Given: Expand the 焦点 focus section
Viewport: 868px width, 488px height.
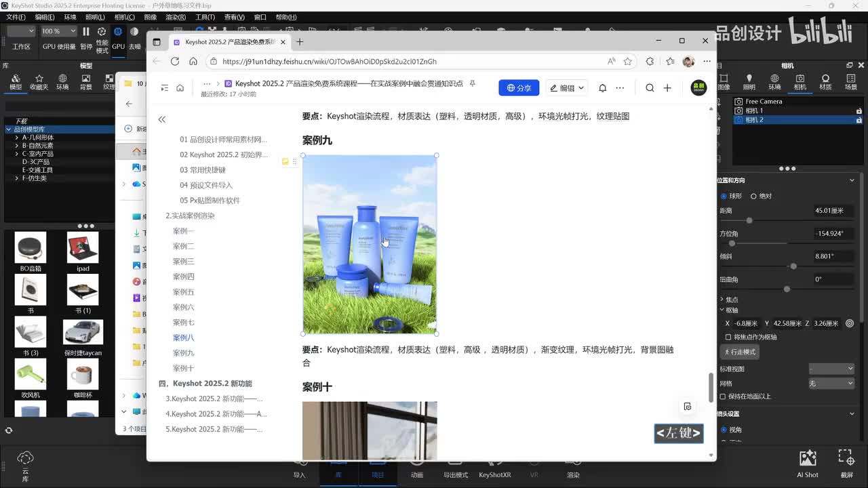Looking at the screenshot, I should (722, 300).
